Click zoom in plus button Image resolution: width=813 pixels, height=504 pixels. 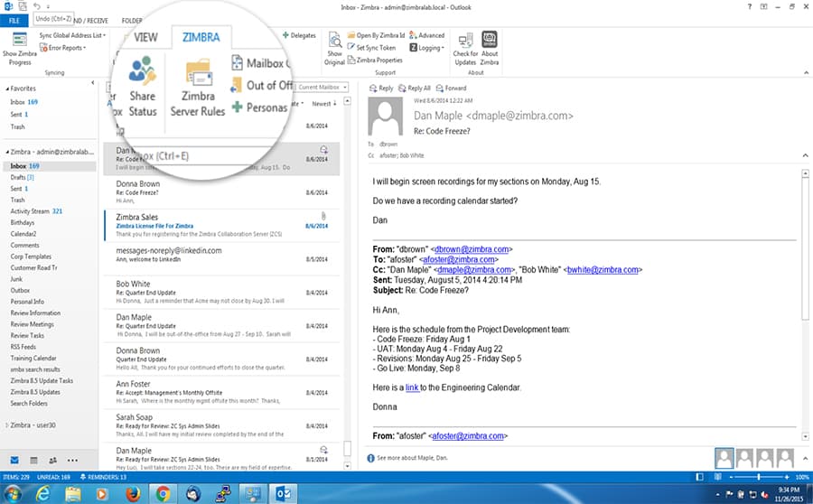tap(786, 477)
